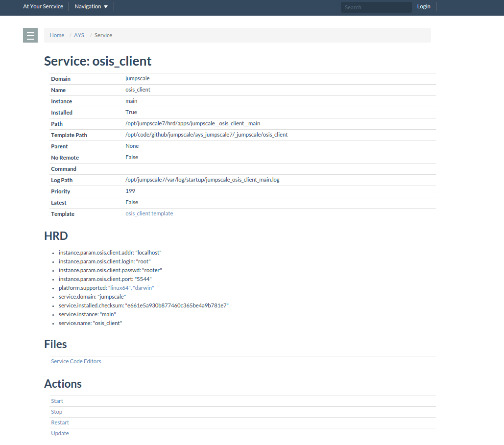The width and height of the screenshot is (504, 445).
Task: Open the Login link
Action: pyautogui.click(x=423, y=6)
